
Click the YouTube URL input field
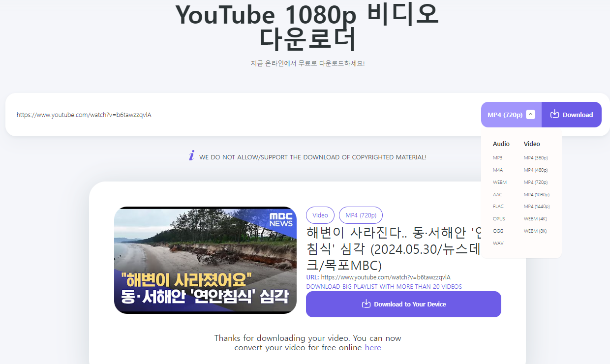[244, 115]
